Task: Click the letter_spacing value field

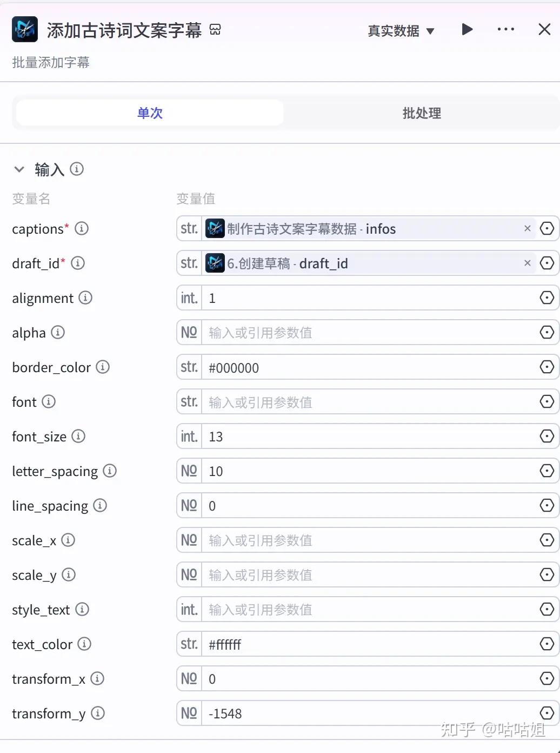Action: click(368, 471)
